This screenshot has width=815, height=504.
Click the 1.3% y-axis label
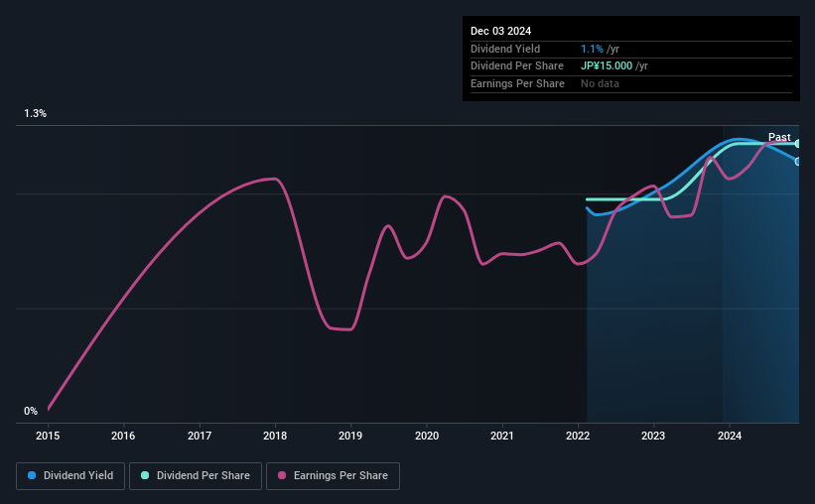(x=36, y=113)
